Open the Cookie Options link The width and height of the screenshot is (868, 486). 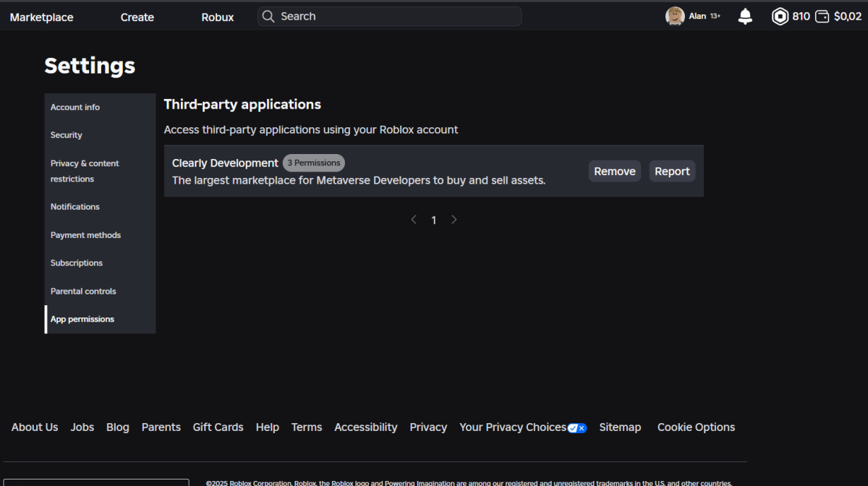696,427
